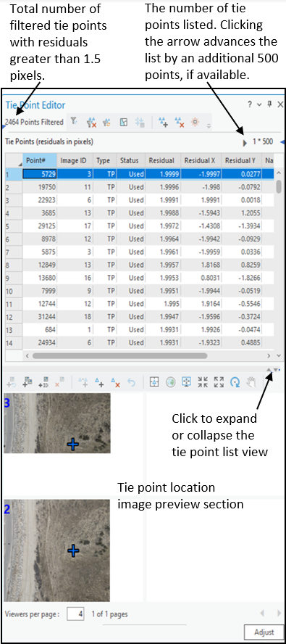This screenshot has width=286, height=644.
Task: Click the Viewers per page input field
Action: pyautogui.click(x=76, y=614)
